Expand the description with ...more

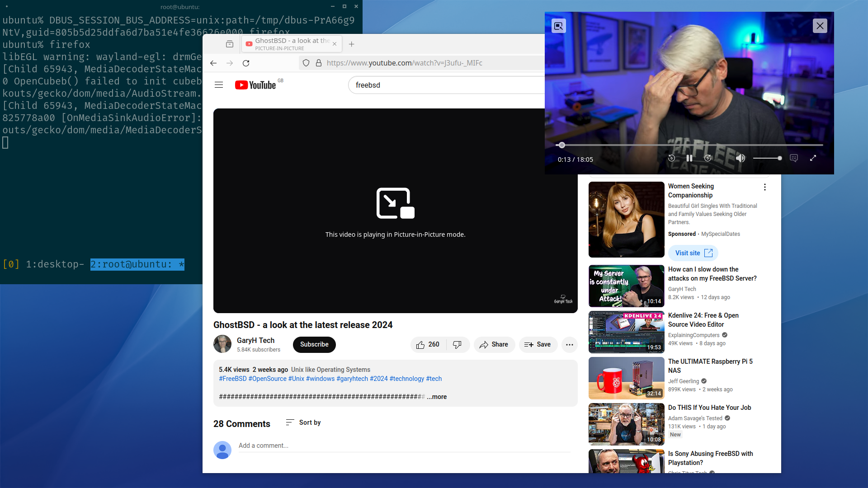coord(437,397)
